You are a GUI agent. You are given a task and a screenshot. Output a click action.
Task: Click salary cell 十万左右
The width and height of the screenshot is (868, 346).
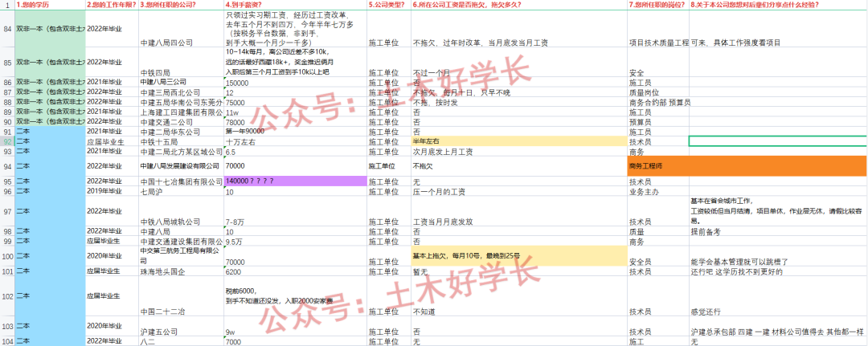(296, 141)
